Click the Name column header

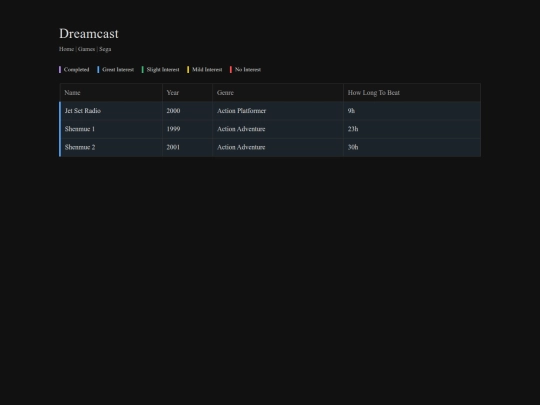point(111,93)
